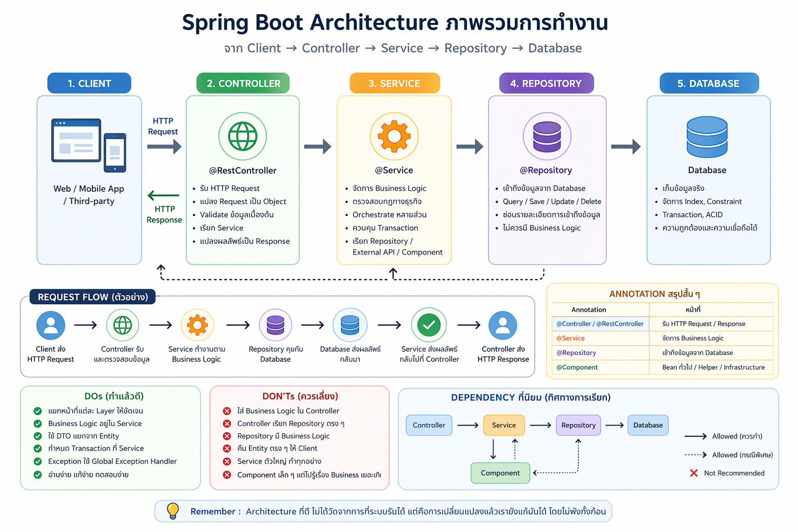Click the green check beside 'ใช้ DTO แยกจาก Entity'
This screenshot has width=798, height=532.
pyautogui.click(x=38, y=436)
